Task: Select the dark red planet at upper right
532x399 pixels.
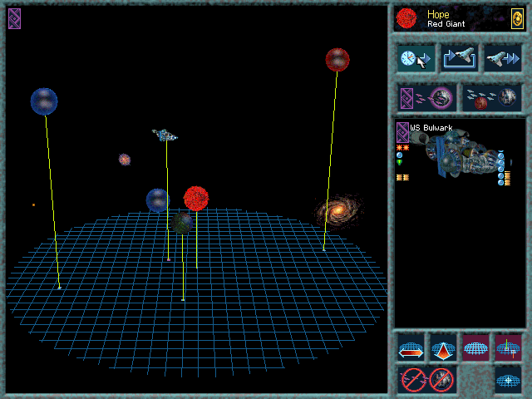Action: (x=337, y=60)
